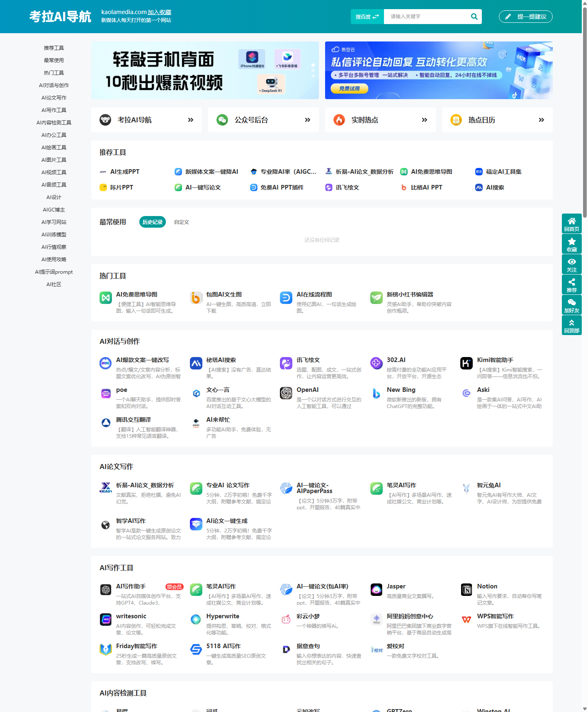
Task: Click the 公众号后台 WeChat icon
Action: [222, 120]
